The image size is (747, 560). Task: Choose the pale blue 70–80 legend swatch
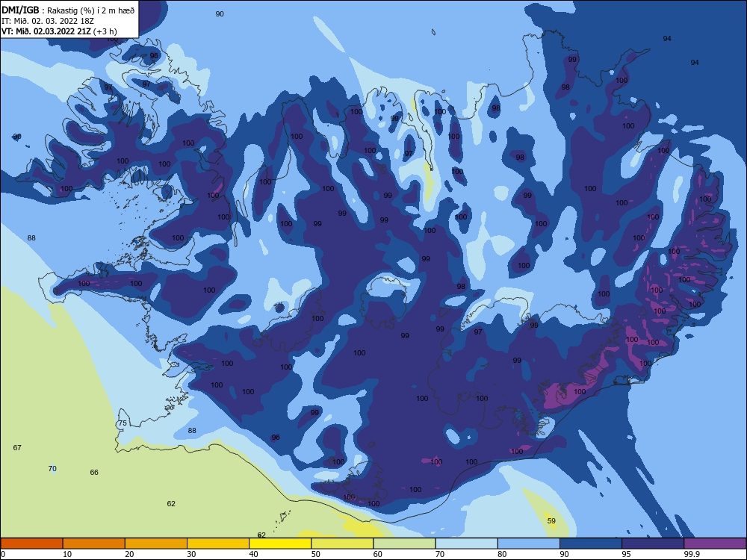pyautogui.click(x=466, y=544)
